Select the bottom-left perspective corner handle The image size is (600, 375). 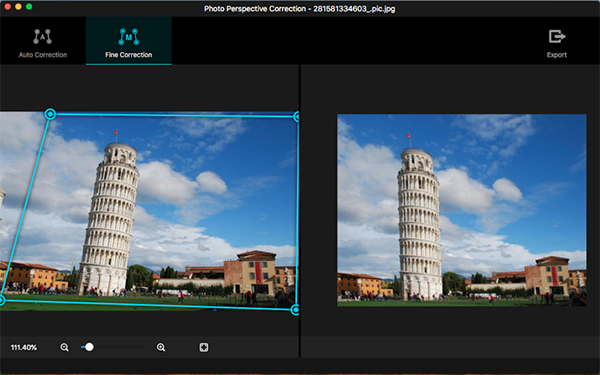point(2,300)
